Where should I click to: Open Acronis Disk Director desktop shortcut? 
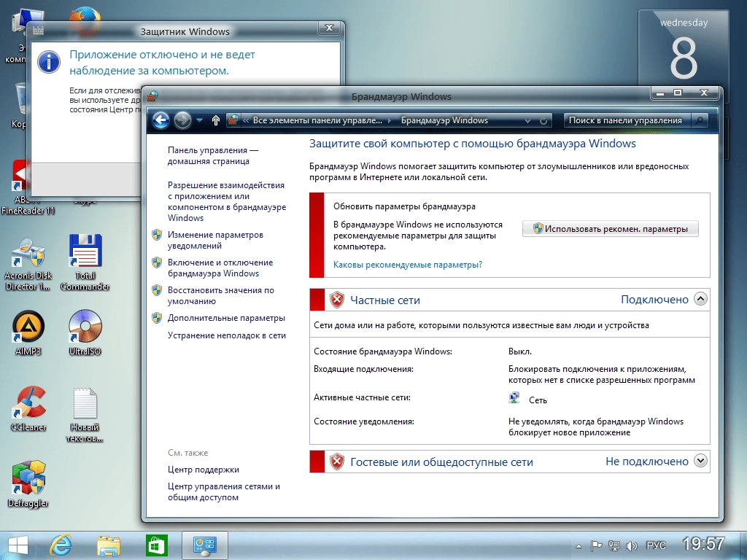28,265
